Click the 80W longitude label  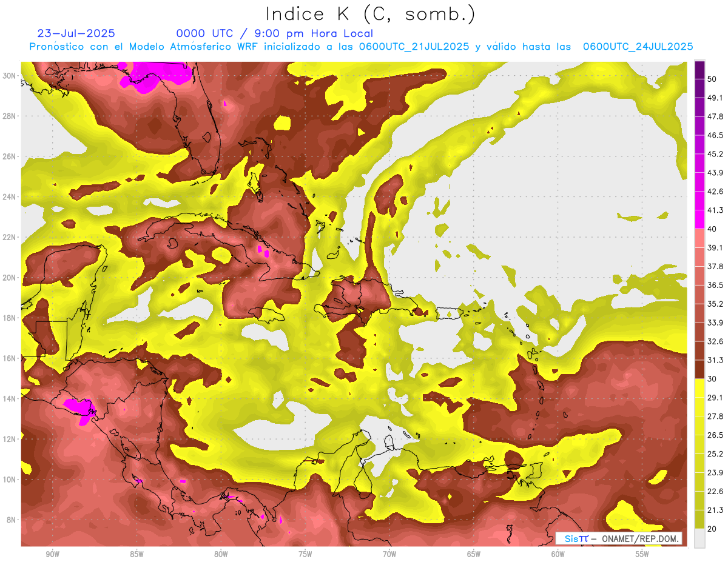click(221, 554)
